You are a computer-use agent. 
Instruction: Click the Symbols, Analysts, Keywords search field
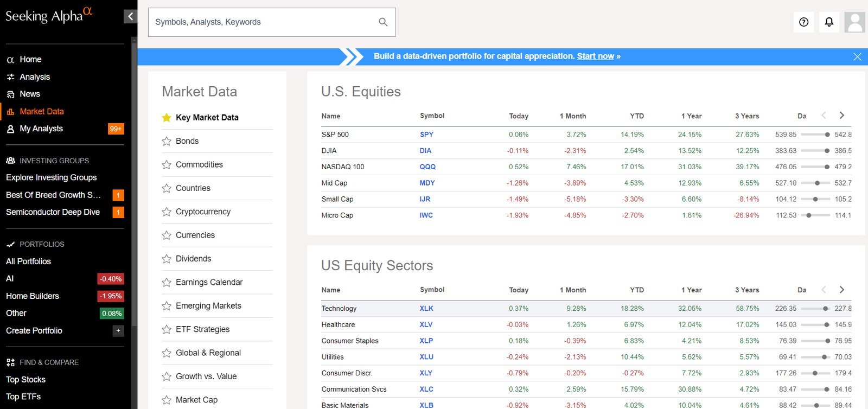(x=263, y=22)
